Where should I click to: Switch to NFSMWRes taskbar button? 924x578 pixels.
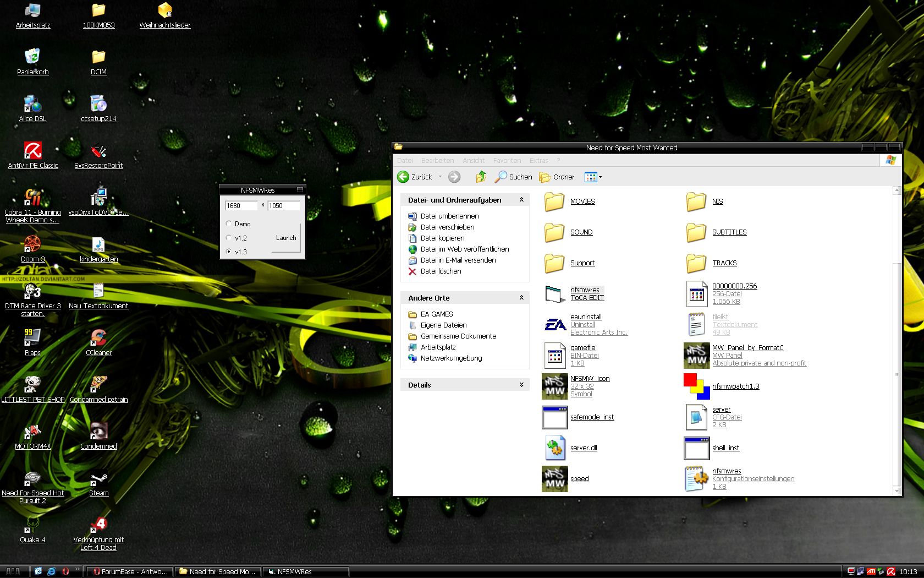305,571
